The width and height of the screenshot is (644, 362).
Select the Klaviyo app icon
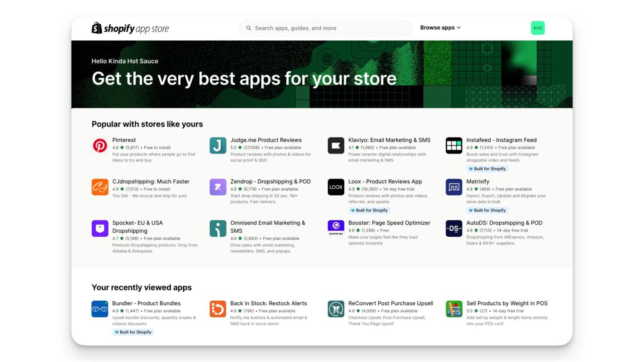tap(336, 146)
